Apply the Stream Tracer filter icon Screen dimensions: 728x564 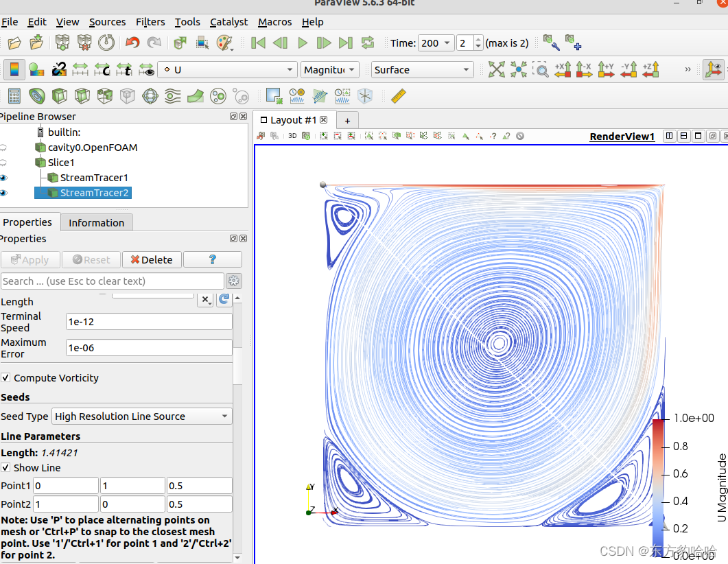pos(173,96)
